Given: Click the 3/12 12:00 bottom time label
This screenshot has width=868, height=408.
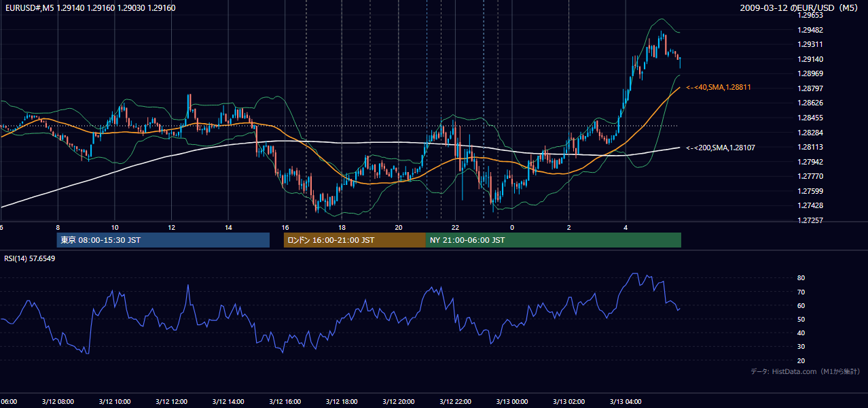Looking at the screenshot, I should 171,401.
